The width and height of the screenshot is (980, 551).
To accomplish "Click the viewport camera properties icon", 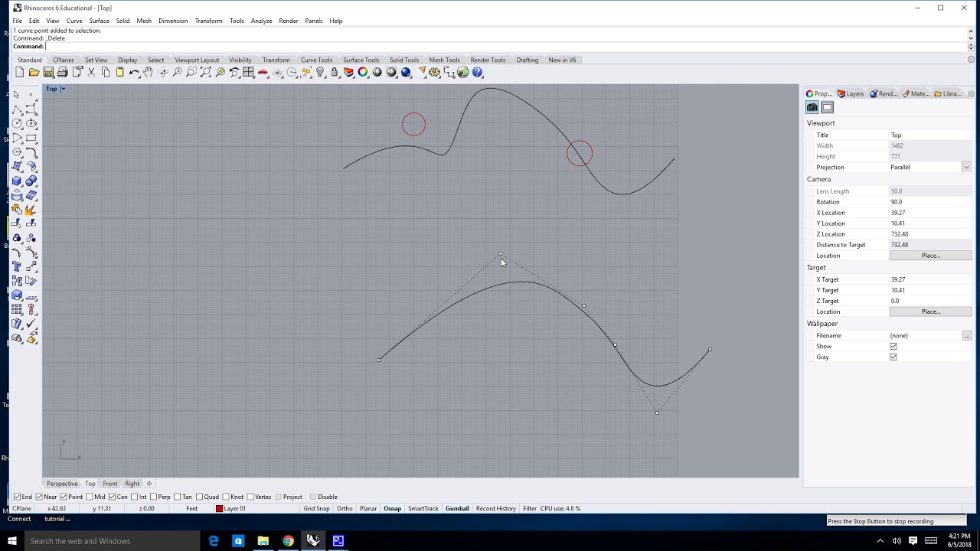I will [812, 107].
